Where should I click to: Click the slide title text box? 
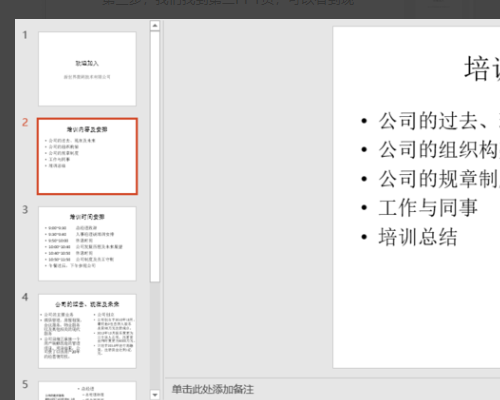pos(482,68)
